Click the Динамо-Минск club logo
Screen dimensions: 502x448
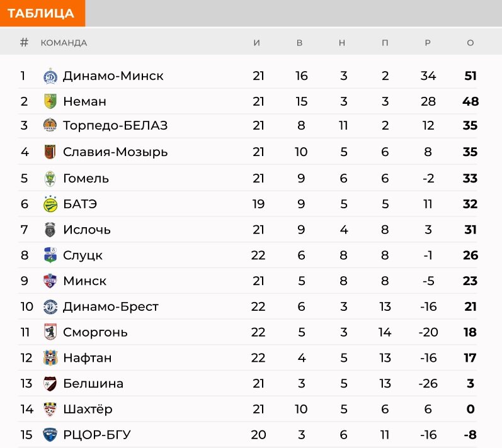(50, 76)
